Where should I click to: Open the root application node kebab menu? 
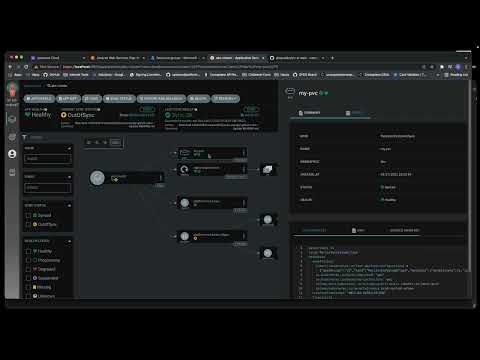161,177
